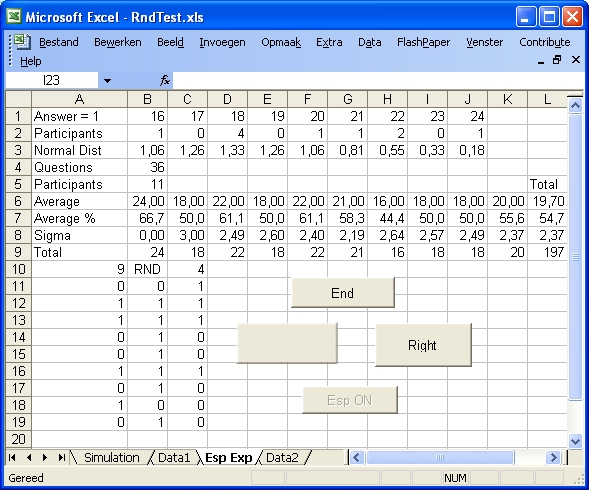Open the Opmaak menu
Image resolution: width=589 pixels, height=490 pixels.
[x=281, y=42]
